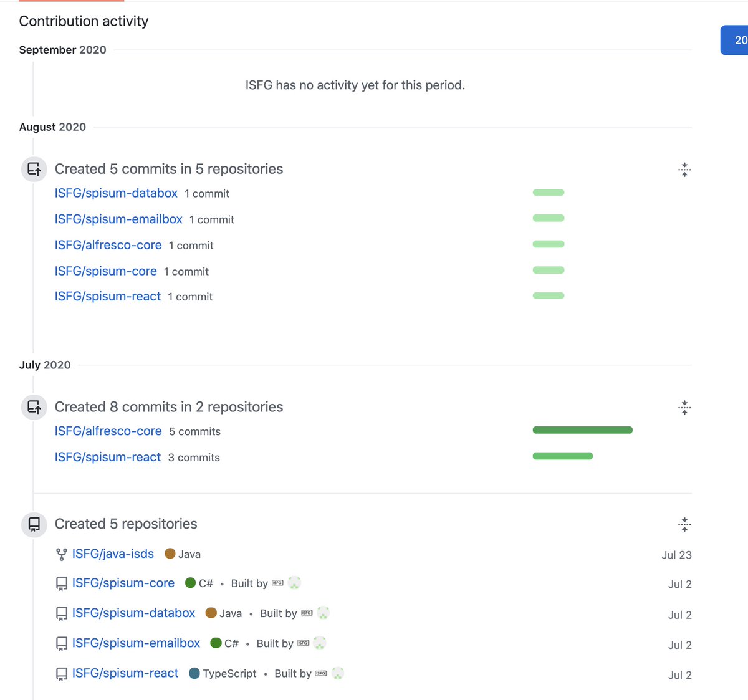This screenshot has width=748, height=700.
Task: Click the 'Jul 2' date for spisum-emailbox
Action: pos(680,645)
